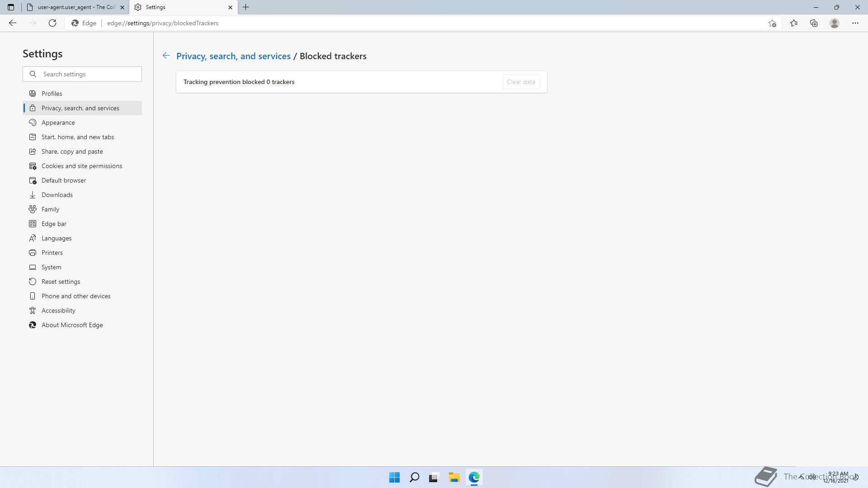Open the Collections icon in toolbar
868x488 pixels.
coord(814,23)
